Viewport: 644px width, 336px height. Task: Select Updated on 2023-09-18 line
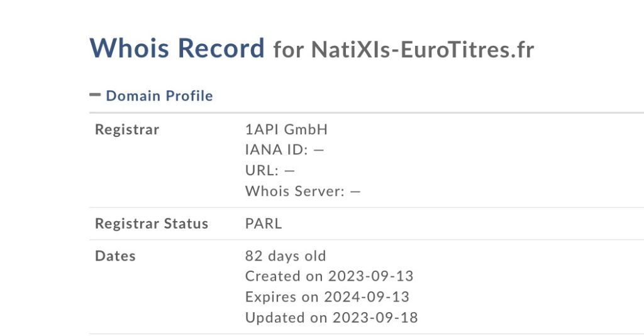click(x=331, y=317)
